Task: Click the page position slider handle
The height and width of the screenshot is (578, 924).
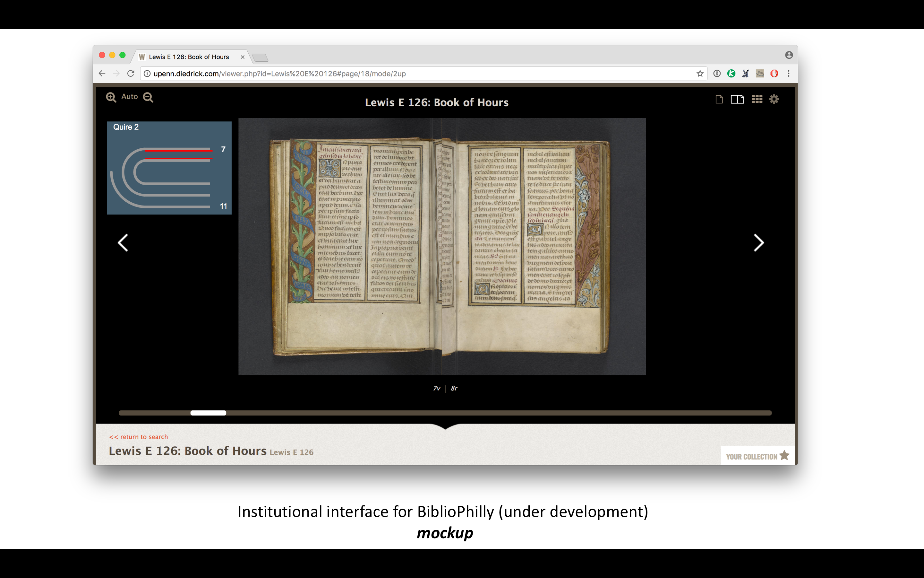Action: tap(208, 413)
